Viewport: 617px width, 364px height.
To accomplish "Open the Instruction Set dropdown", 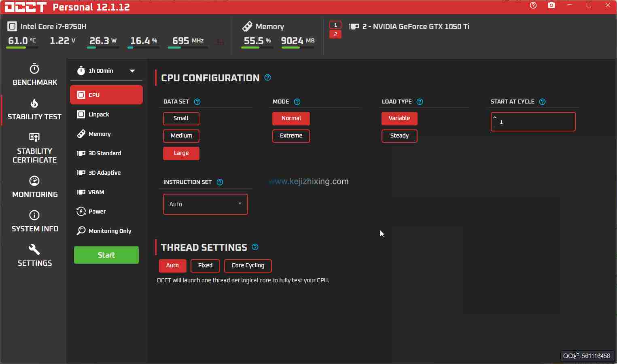I will coord(205,204).
